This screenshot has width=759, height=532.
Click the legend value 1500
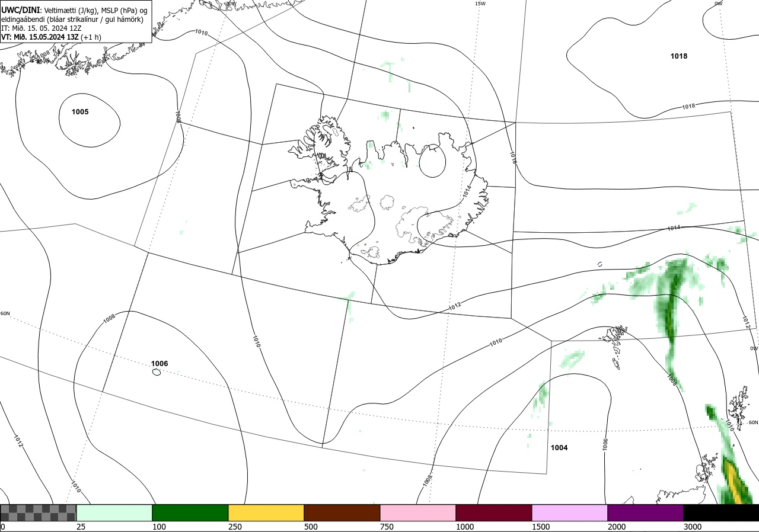[x=541, y=527]
